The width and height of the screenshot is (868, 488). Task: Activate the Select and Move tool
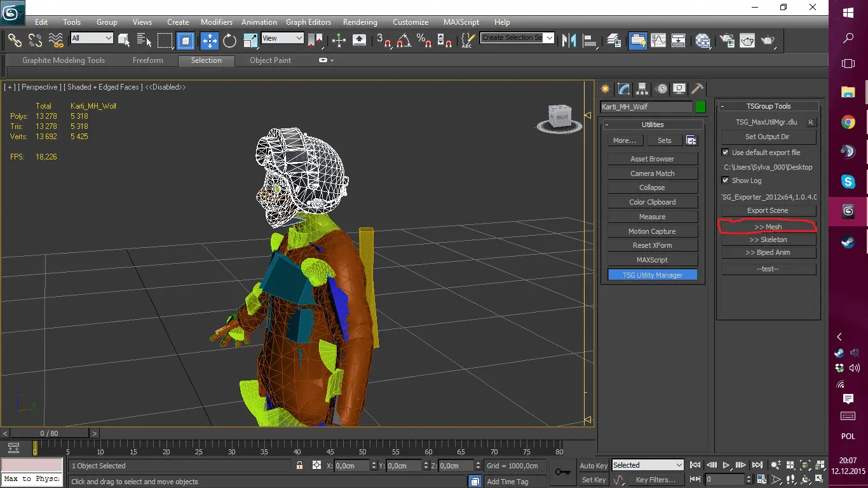tap(210, 41)
